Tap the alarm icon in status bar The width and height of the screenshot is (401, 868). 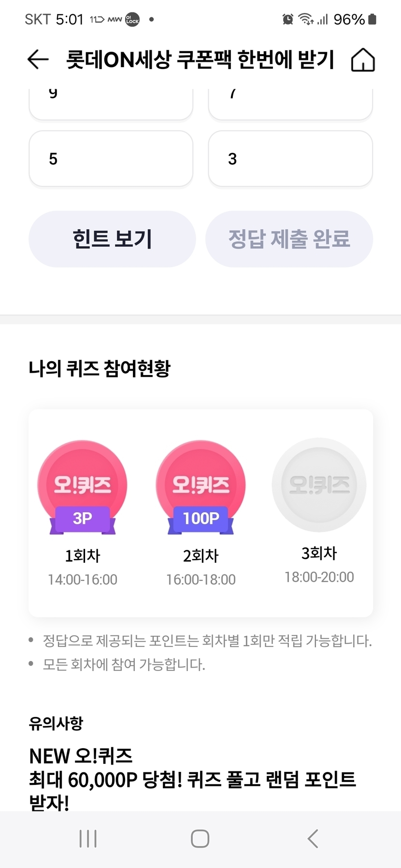[x=288, y=19]
